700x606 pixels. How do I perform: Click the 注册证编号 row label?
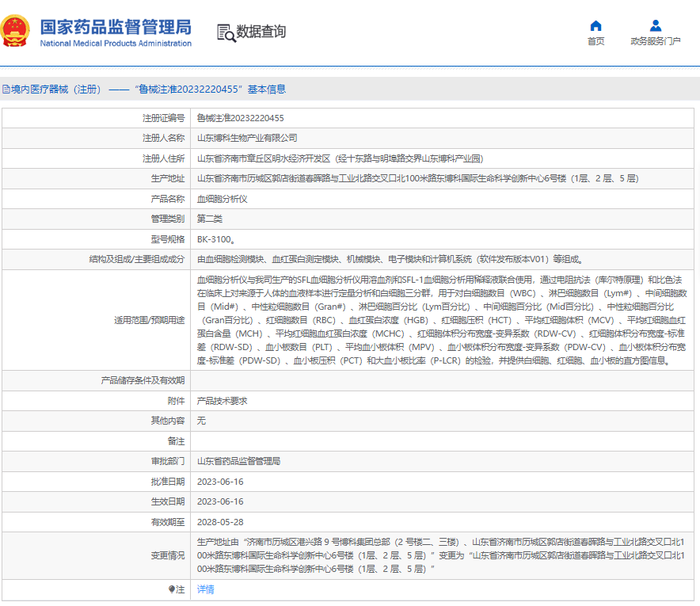click(163, 118)
